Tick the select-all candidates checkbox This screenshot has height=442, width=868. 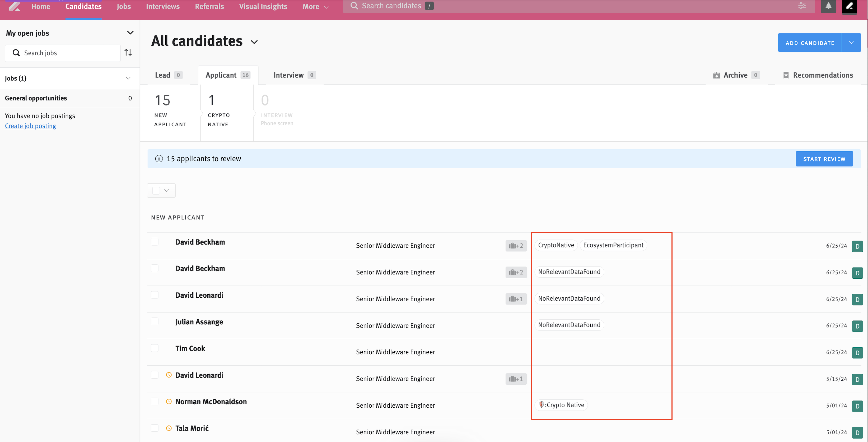tap(156, 191)
